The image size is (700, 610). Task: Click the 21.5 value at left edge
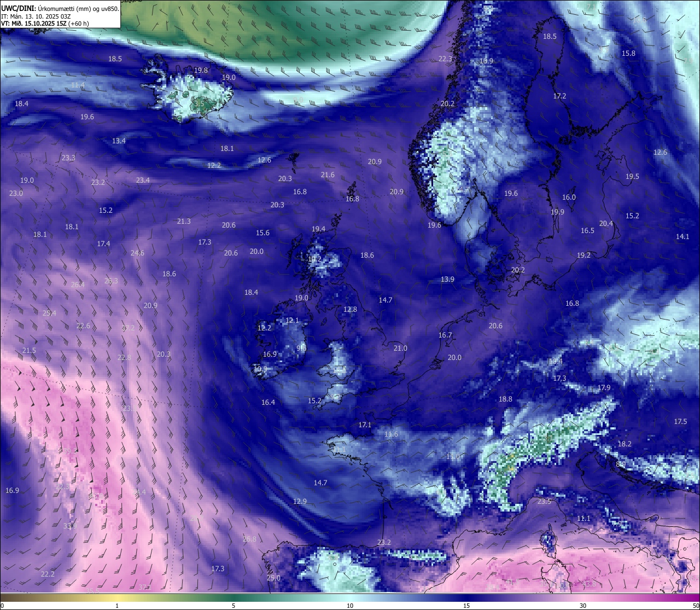pos(29,351)
